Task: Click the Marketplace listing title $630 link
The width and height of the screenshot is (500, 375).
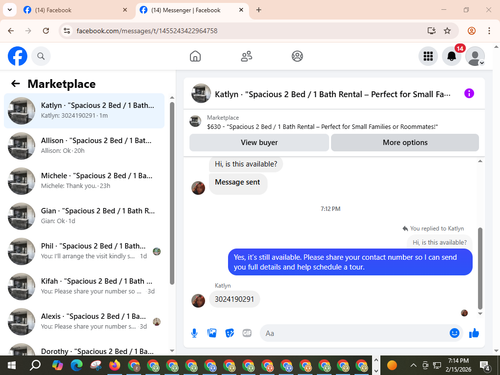Action: pyautogui.click(x=322, y=127)
